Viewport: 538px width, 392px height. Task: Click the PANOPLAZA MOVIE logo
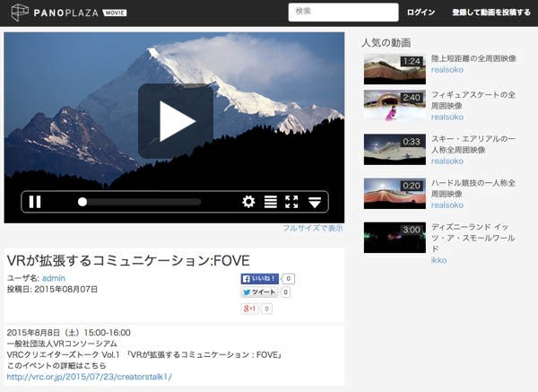tap(69, 13)
